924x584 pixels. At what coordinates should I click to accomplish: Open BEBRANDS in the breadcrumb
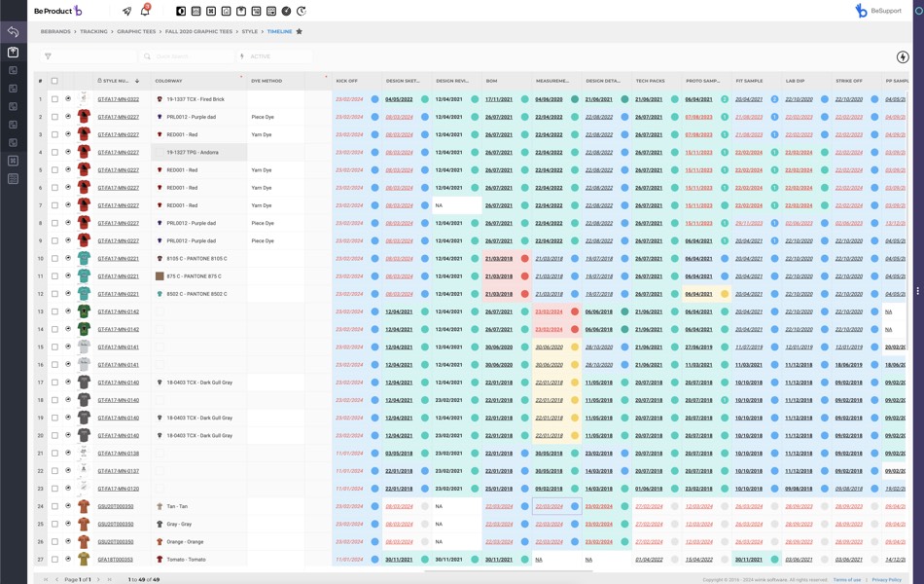click(55, 31)
